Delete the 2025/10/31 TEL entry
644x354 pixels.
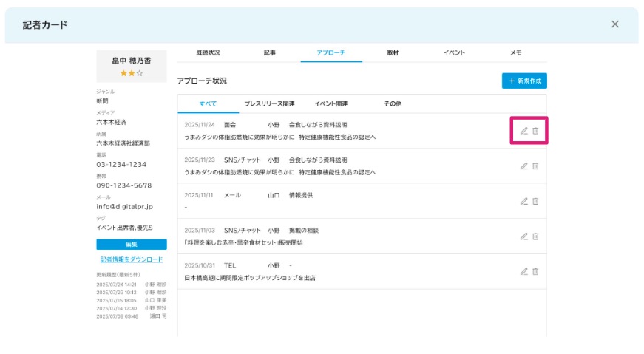(x=535, y=271)
